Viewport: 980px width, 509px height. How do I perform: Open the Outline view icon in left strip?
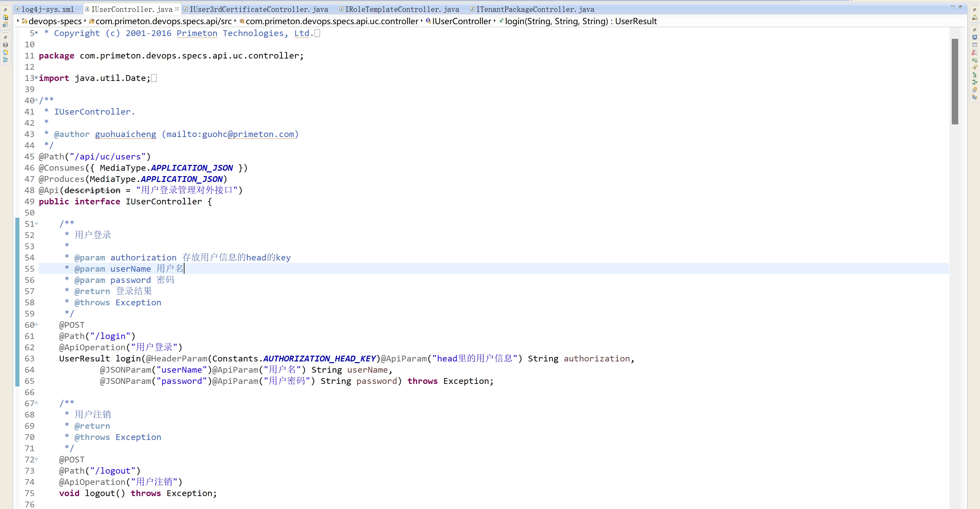[5, 59]
